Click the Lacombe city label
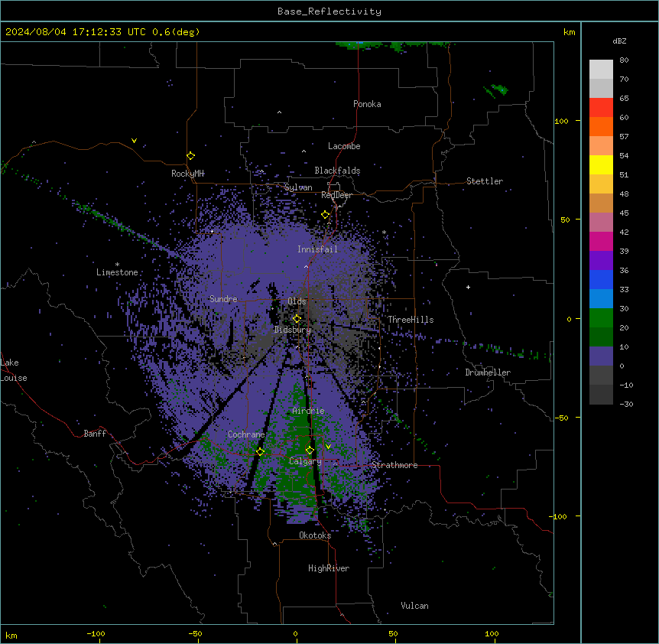659x644 pixels. click(x=344, y=146)
